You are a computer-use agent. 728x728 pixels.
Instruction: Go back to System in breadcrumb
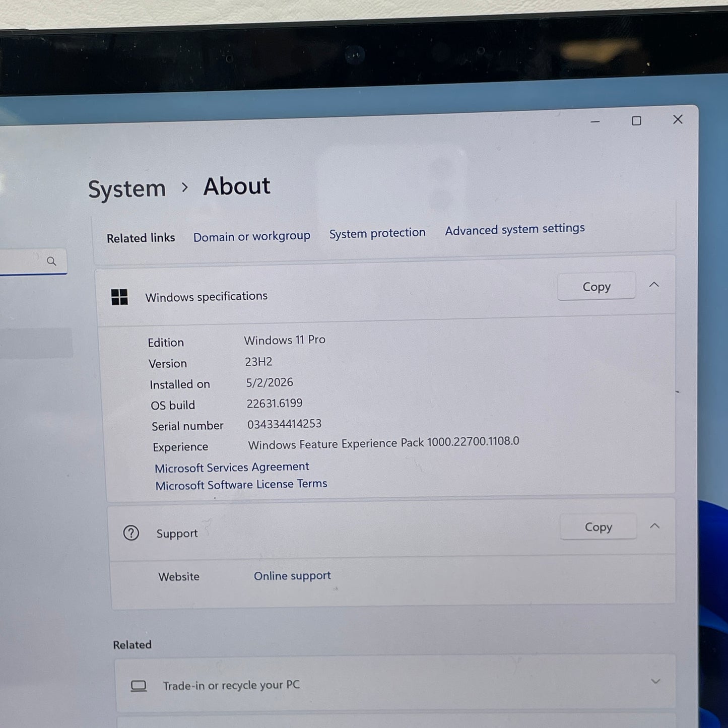coord(127,189)
